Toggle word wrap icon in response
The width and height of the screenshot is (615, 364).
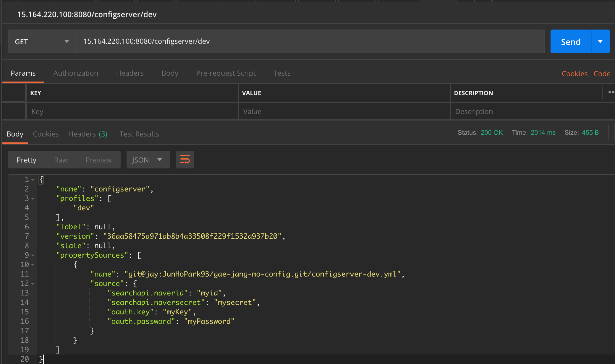(x=185, y=160)
